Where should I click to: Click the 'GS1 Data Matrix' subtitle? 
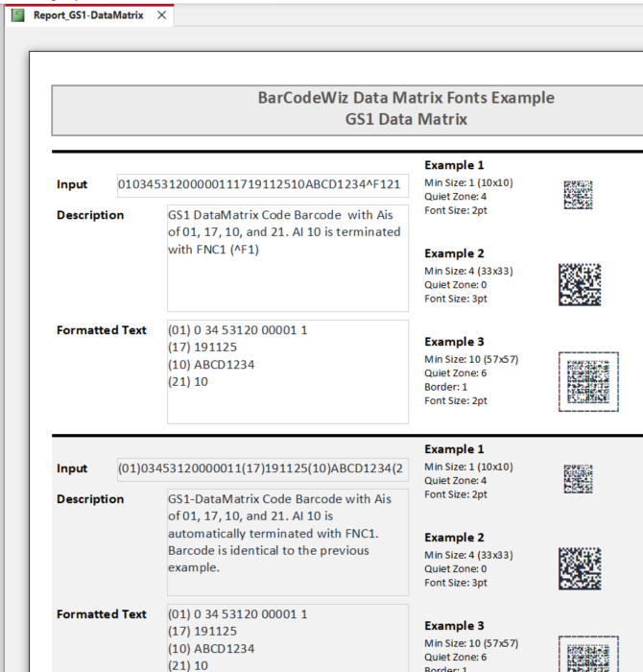pos(406,119)
